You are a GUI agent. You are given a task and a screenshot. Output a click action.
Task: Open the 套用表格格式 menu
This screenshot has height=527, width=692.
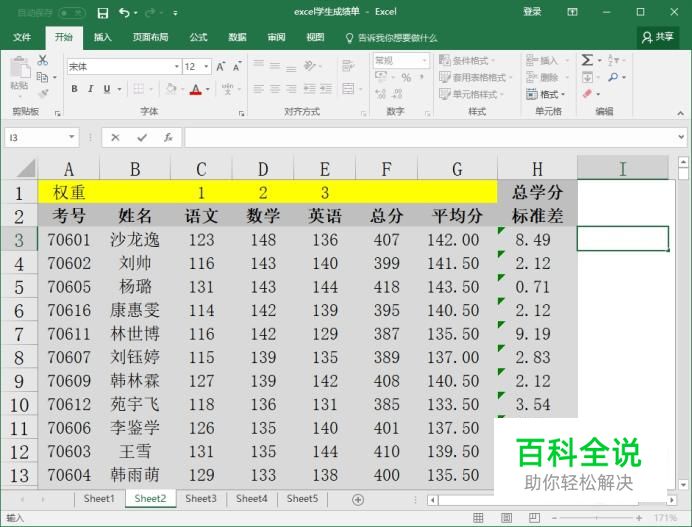click(476, 78)
